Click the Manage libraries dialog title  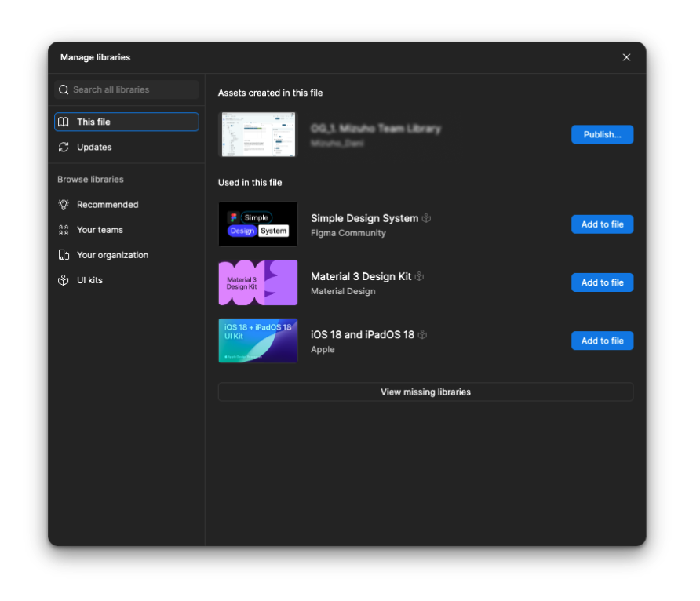95,57
